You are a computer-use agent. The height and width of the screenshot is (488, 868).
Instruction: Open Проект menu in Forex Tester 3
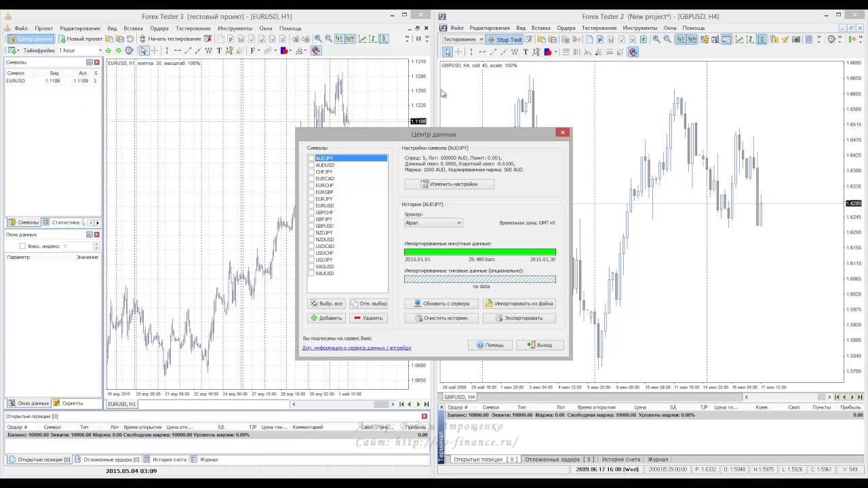tap(44, 28)
